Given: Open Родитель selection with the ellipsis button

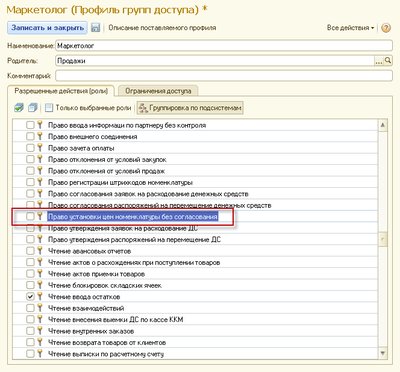Looking at the screenshot, I should coord(379,60).
